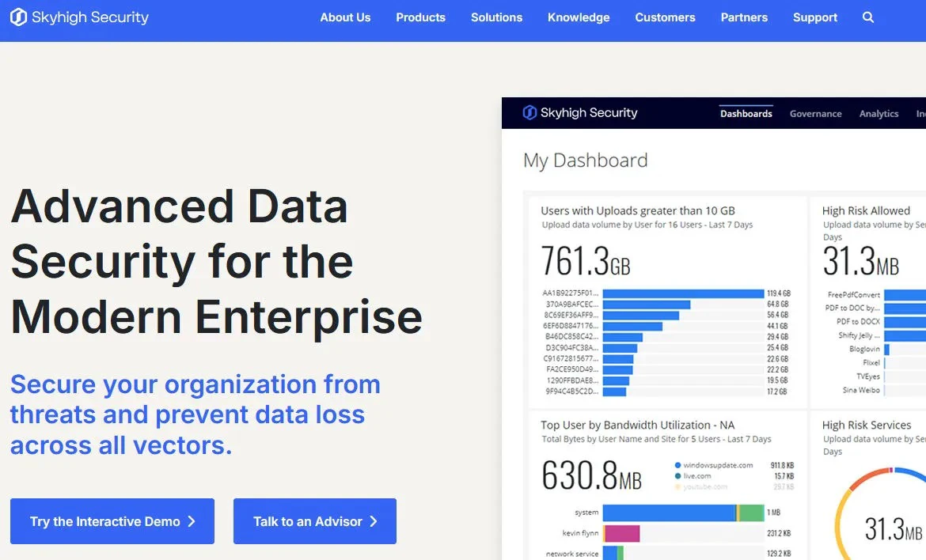
Task: Go to the Support menu
Action: point(815,17)
